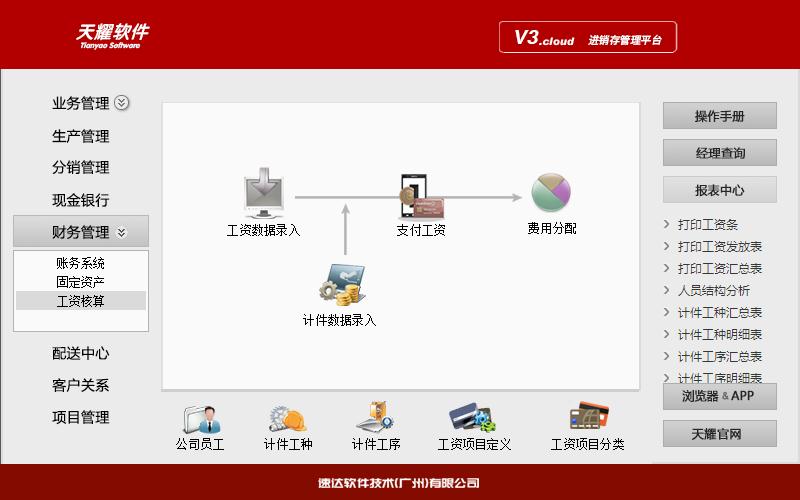Open the 费用分配 pie chart icon

pos(551,192)
